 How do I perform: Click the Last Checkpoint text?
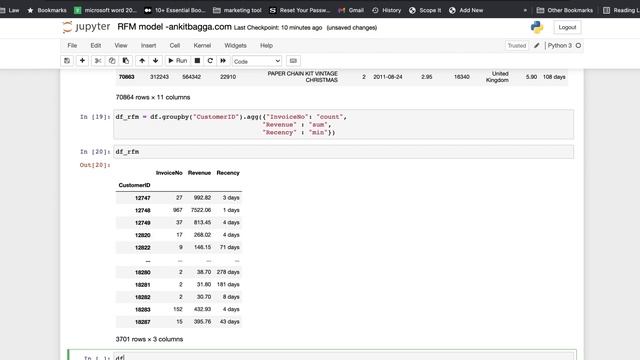click(278, 28)
